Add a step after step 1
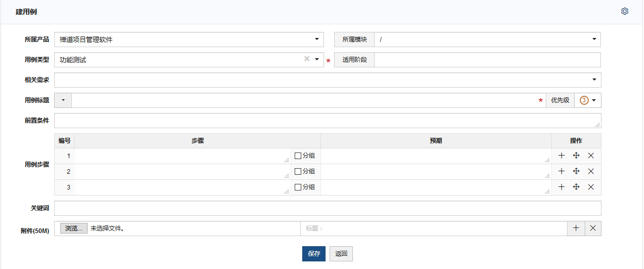The width and height of the screenshot is (644, 269). tap(561, 156)
